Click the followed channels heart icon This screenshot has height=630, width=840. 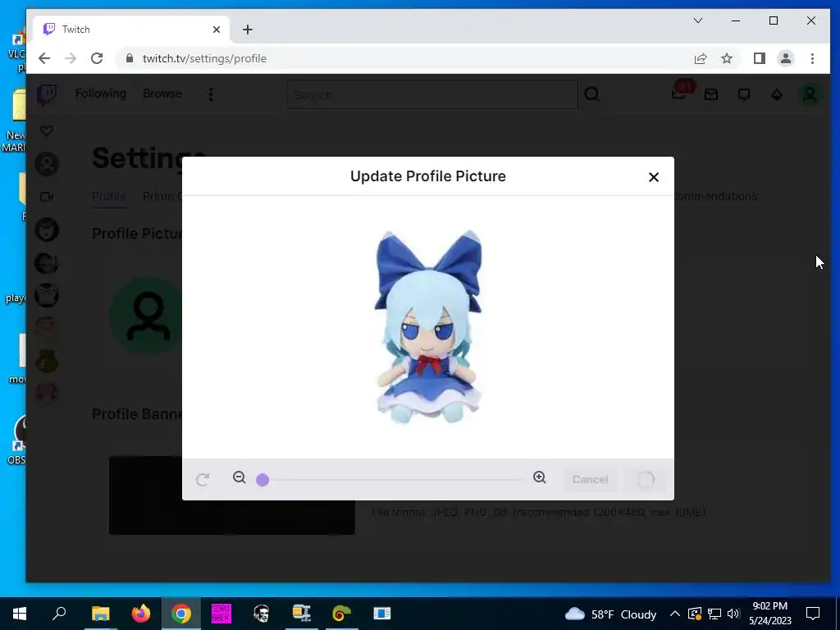47,130
